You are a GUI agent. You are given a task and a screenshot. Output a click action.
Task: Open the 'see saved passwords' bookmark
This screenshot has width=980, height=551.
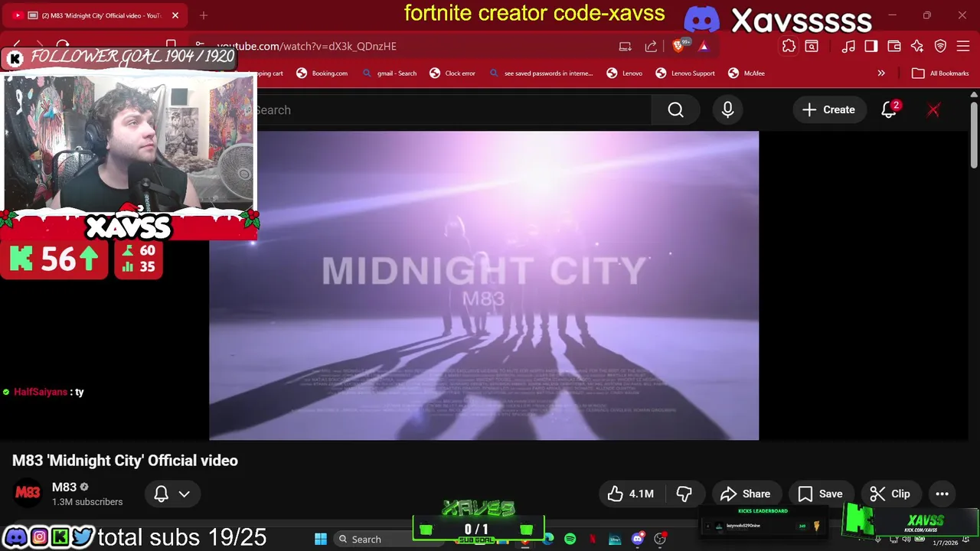pyautogui.click(x=541, y=73)
